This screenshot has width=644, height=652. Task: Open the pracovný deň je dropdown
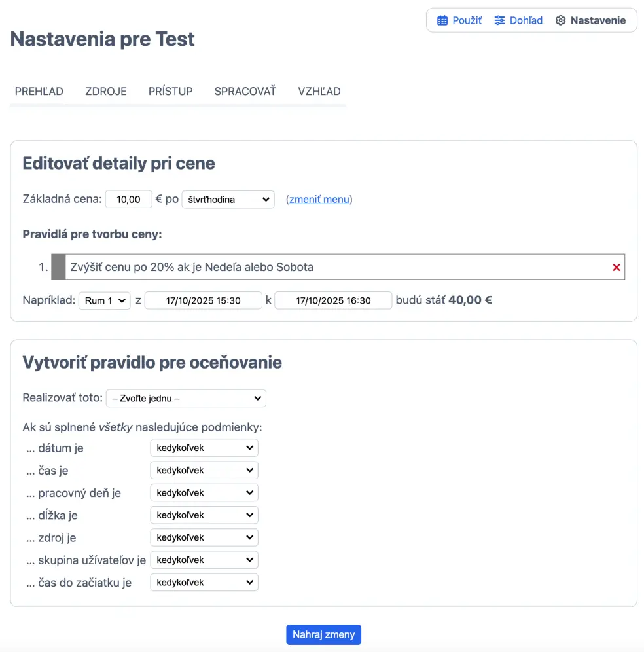pyautogui.click(x=204, y=492)
